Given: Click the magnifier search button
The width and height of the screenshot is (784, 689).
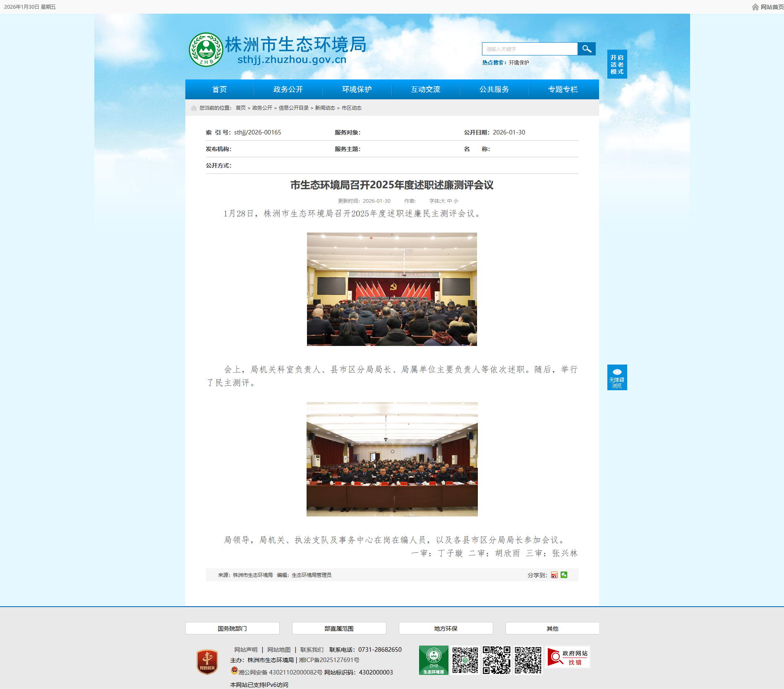Looking at the screenshot, I should pos(586,49).
